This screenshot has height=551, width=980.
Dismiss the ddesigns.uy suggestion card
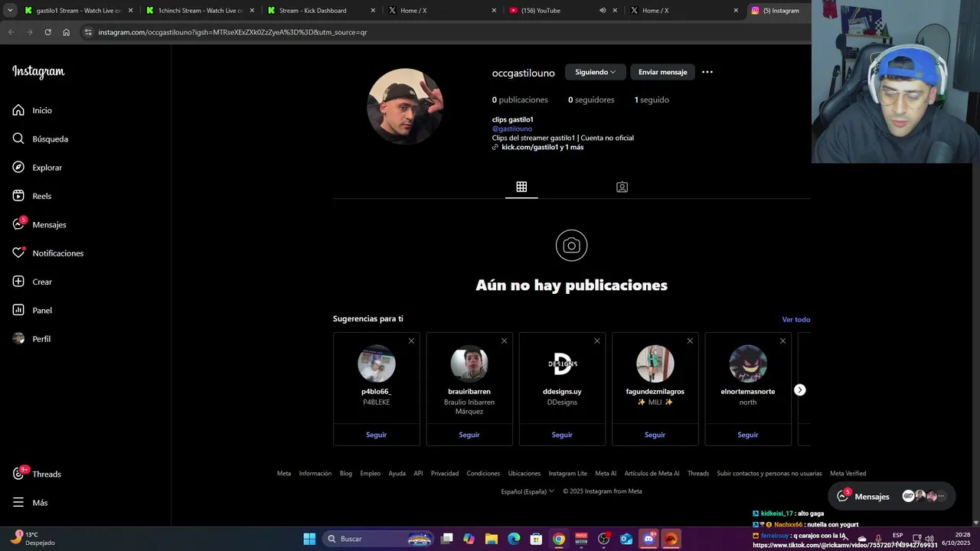click(597, 341)
